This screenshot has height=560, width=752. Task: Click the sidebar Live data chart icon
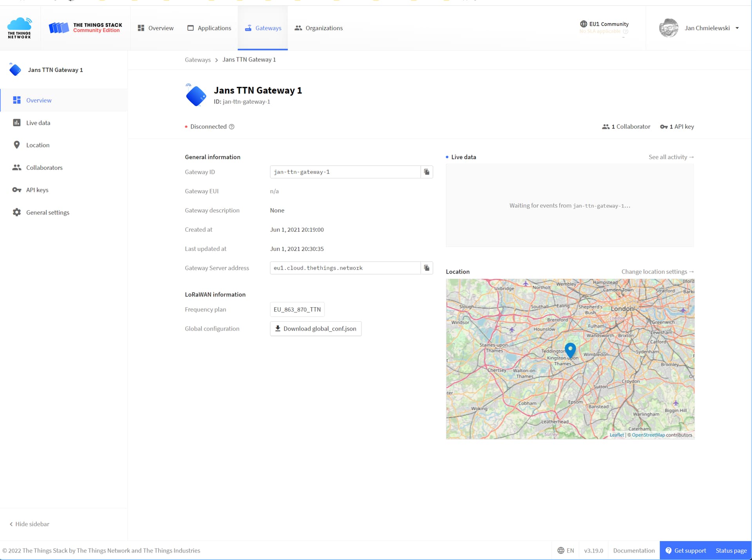point(17,122)
